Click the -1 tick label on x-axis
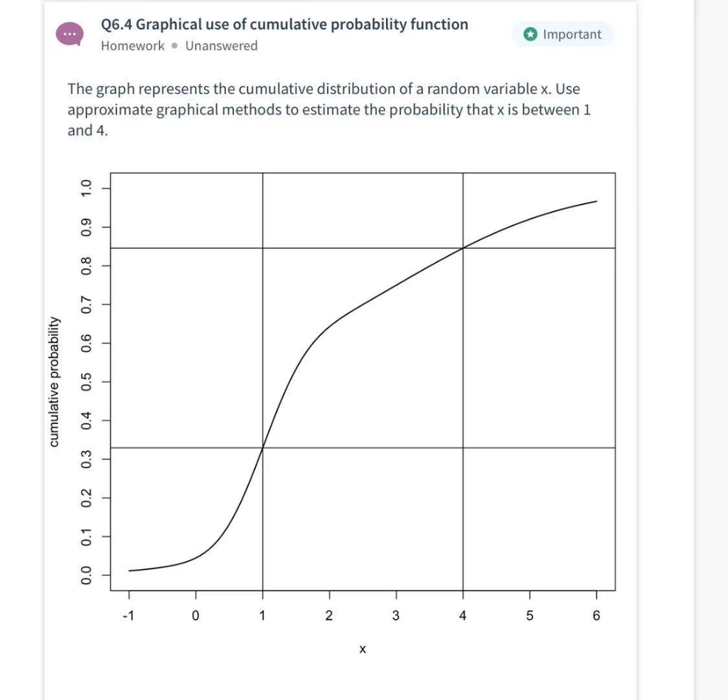 pyautogui.click(x=129, y=616)
